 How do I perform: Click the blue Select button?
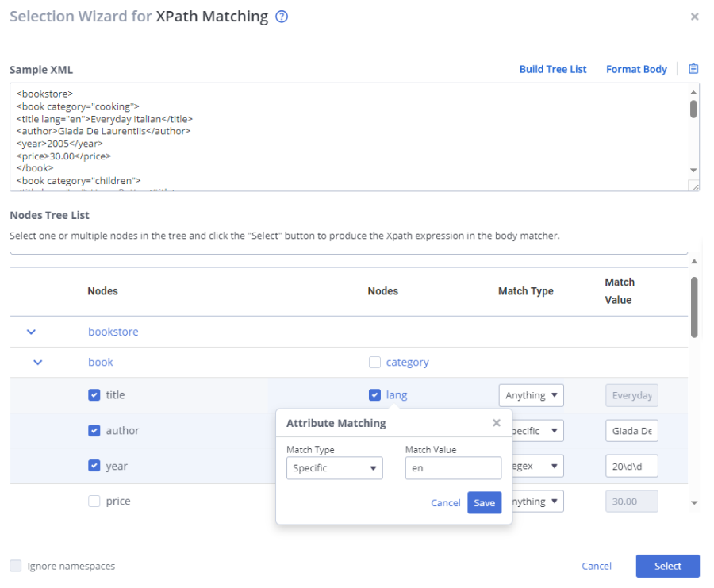(667, 566)
